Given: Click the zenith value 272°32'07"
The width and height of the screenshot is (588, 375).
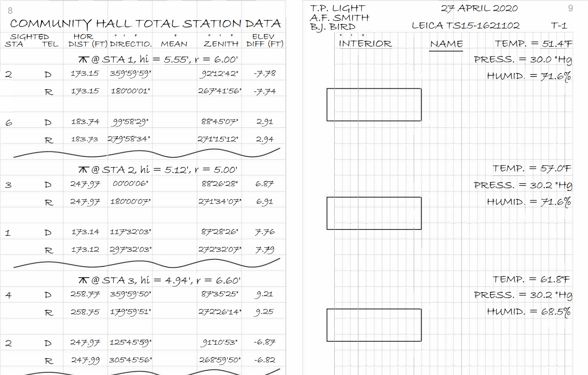Looking at the screenshot, I should pyautogui.click(x=220, y=250).
